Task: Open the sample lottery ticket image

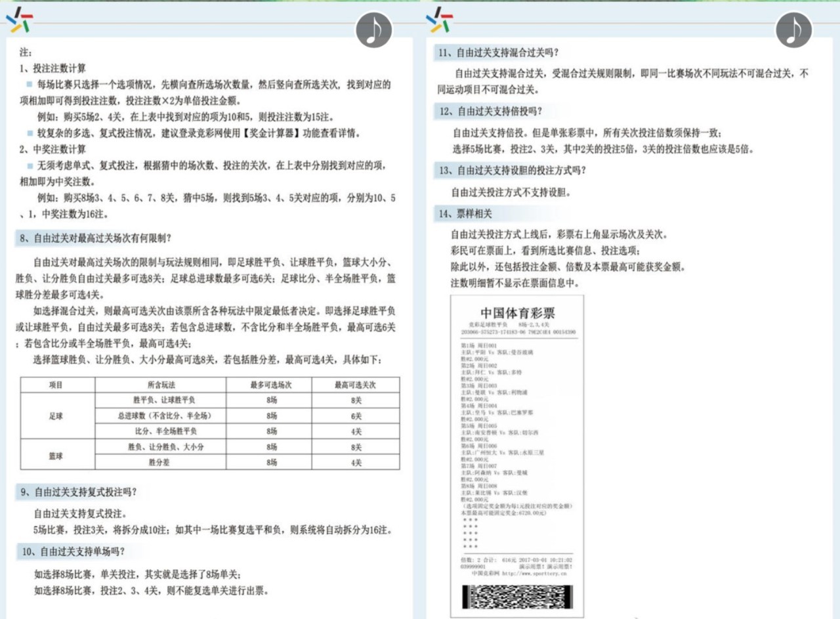Action: [517, 456]
